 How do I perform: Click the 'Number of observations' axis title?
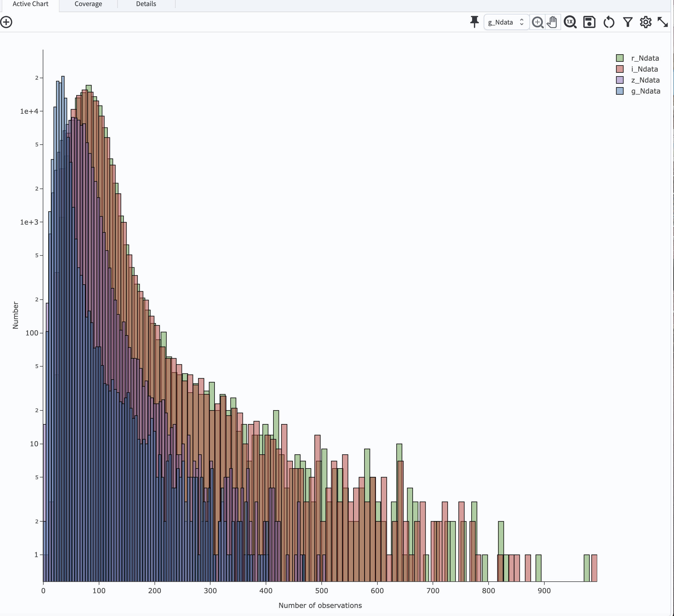[x=320, y=605]
